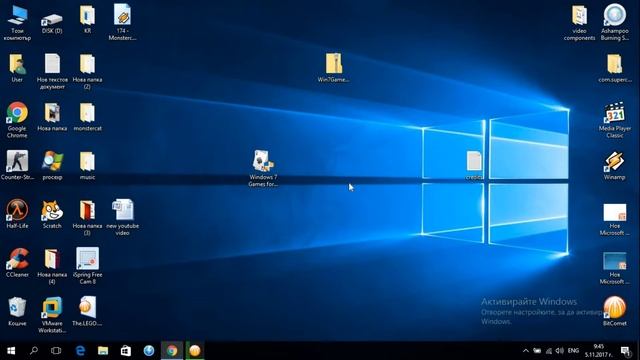The width and height of the screenshot is (640, 360).
Task: Select the Нова папка (2) folder
Action: click(x=87, y=71)
